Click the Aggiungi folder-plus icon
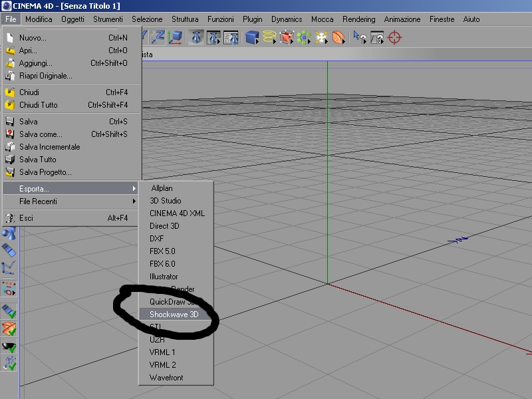 [10, 63]
